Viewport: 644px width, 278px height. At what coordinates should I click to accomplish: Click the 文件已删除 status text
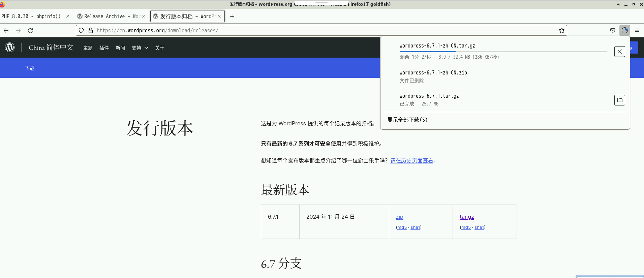[x=412, y=81]
